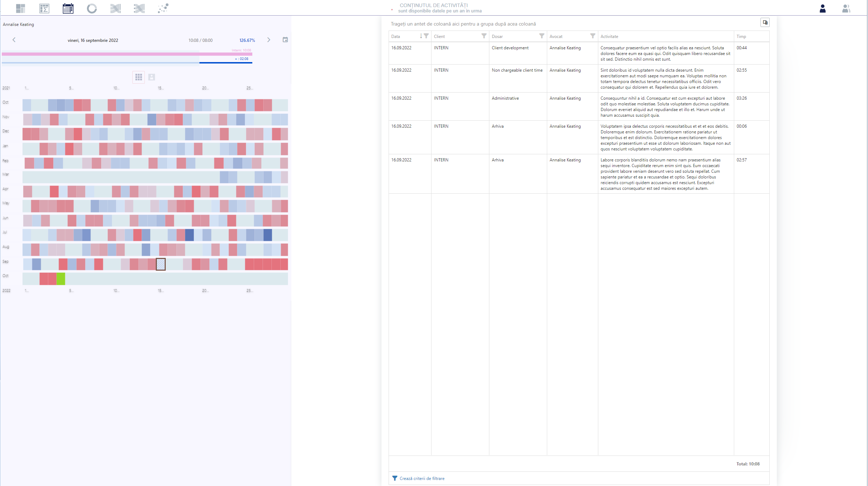The height and width of the screenshot is (486, 868).
Task: Toggle the grid heatmap display mode
Action: tap(139, 77)
